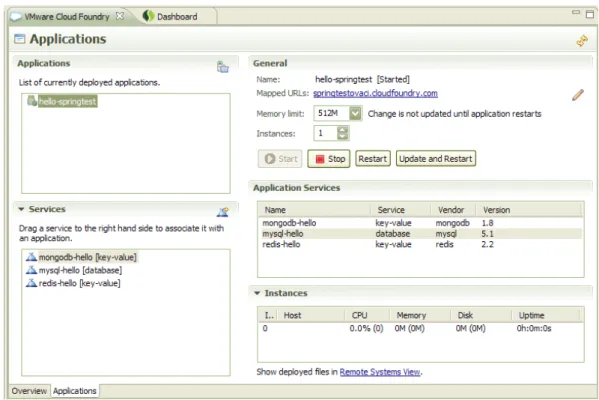Screen dimensions: 599x400
Task: Open the springtestovaci.cloudfoundry.com link
Action: (375, 93)
